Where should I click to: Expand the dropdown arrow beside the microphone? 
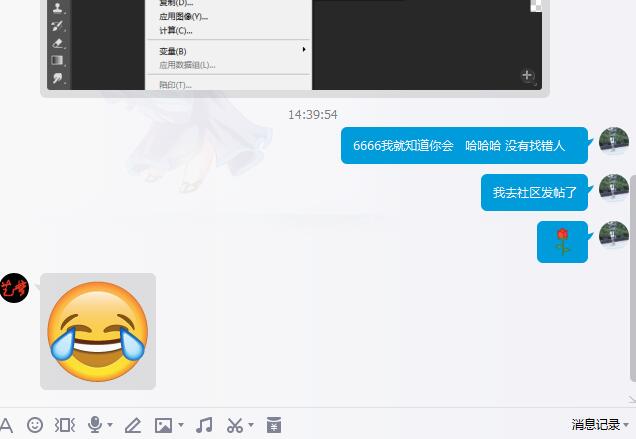109,426
